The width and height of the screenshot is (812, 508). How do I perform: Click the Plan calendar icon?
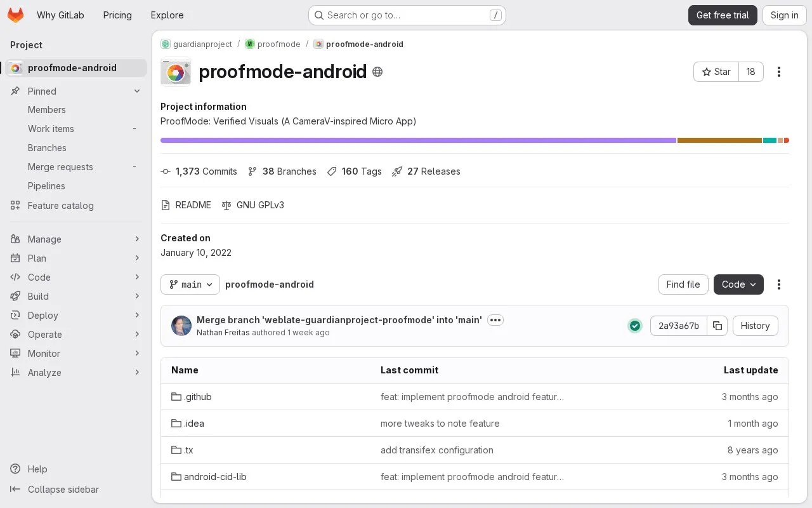click(15, 258)
